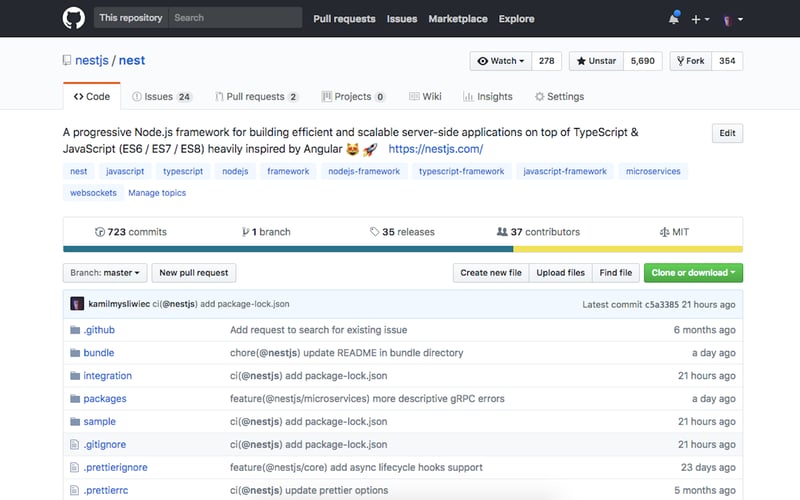The height and width of the screenshot is (500, 800).
Task: Click kamilmysliwiec's commit author avatar
Action: 77,304
